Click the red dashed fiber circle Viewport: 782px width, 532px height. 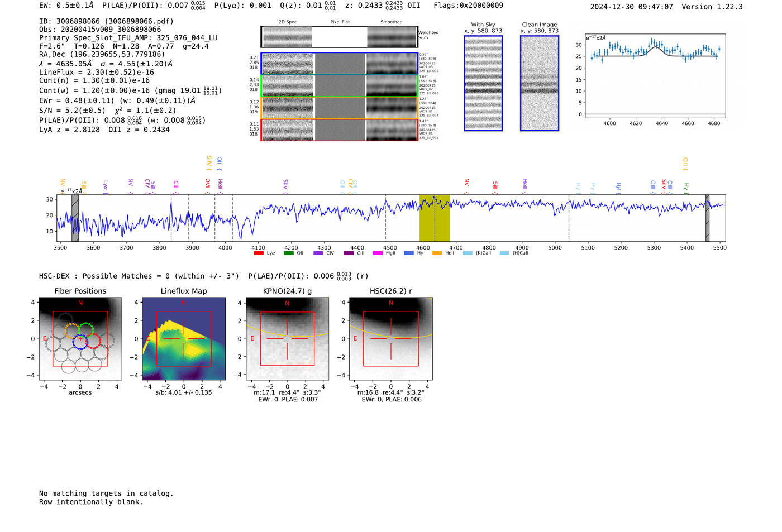[x=93, y=341]
